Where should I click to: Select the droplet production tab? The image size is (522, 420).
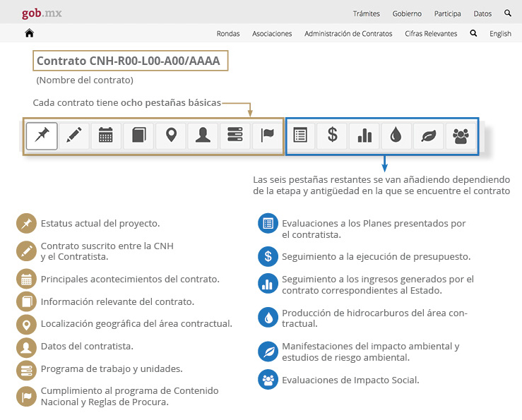(x=396, y=136)
